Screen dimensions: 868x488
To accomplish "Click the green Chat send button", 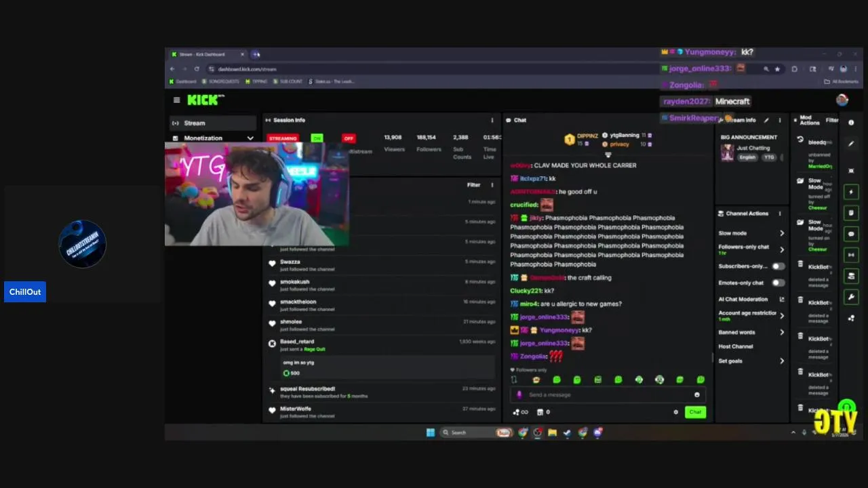I will point(695,412).
